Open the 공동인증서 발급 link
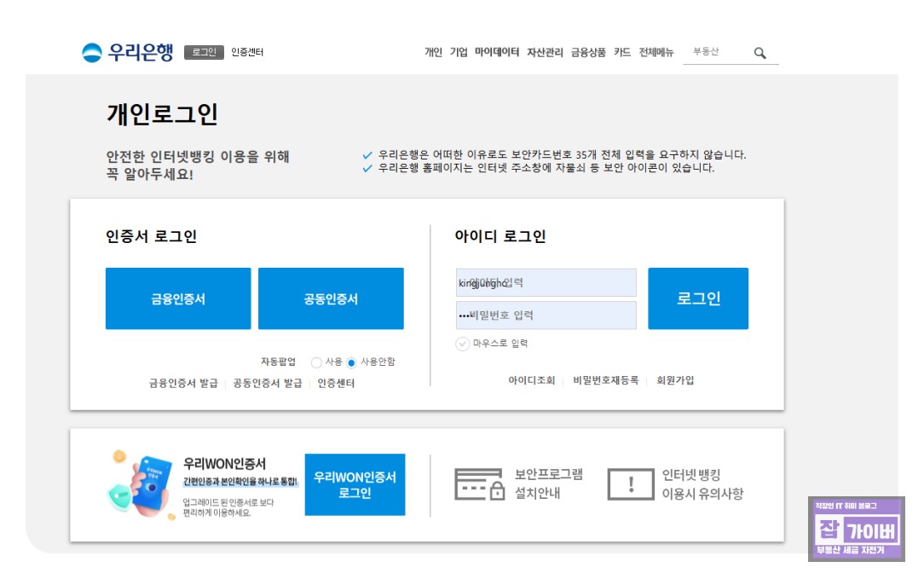The image size is (924, 579). coord(268,383)
